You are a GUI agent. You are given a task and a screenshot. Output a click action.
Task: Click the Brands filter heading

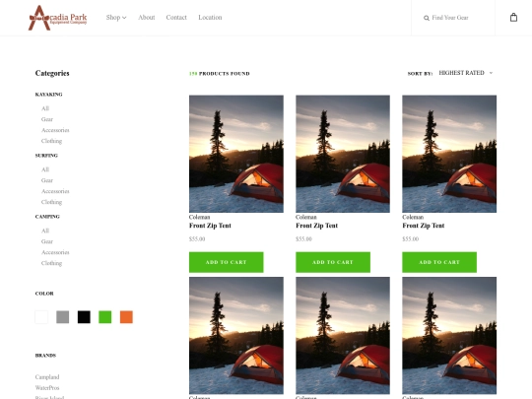click(x=45, y=356)
